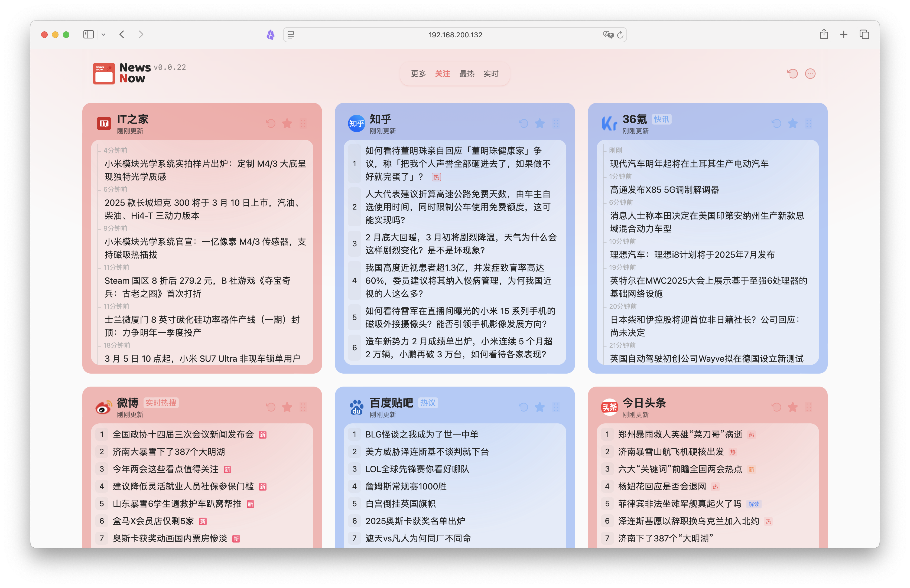Refresh the 百度贴吧 card
The image size is (910, 588).
point(523,407)
